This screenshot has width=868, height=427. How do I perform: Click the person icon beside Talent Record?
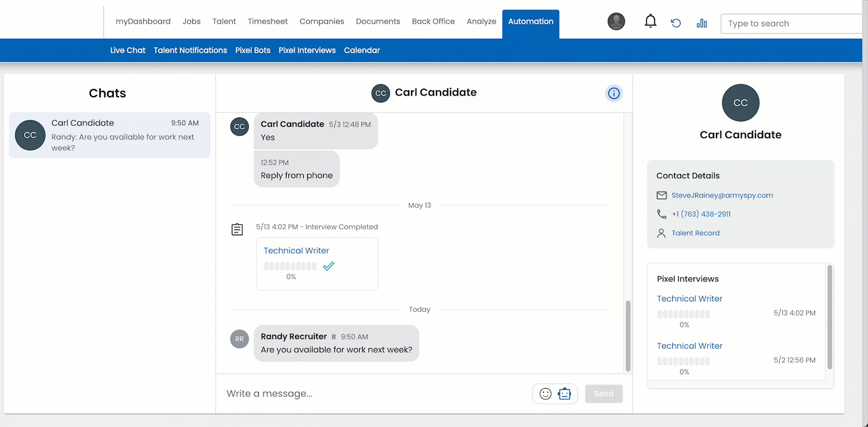click(x=662, y=233)
